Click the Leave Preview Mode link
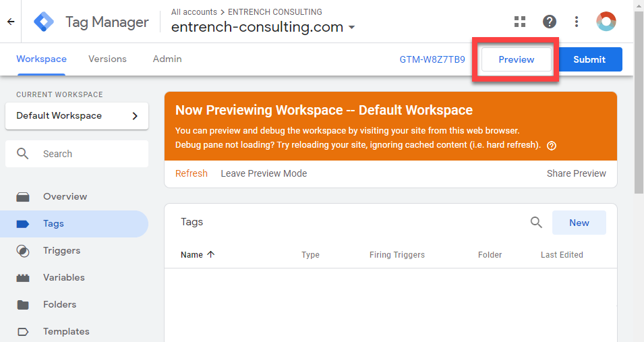This screenshot has width=644, height=342. 264,173
